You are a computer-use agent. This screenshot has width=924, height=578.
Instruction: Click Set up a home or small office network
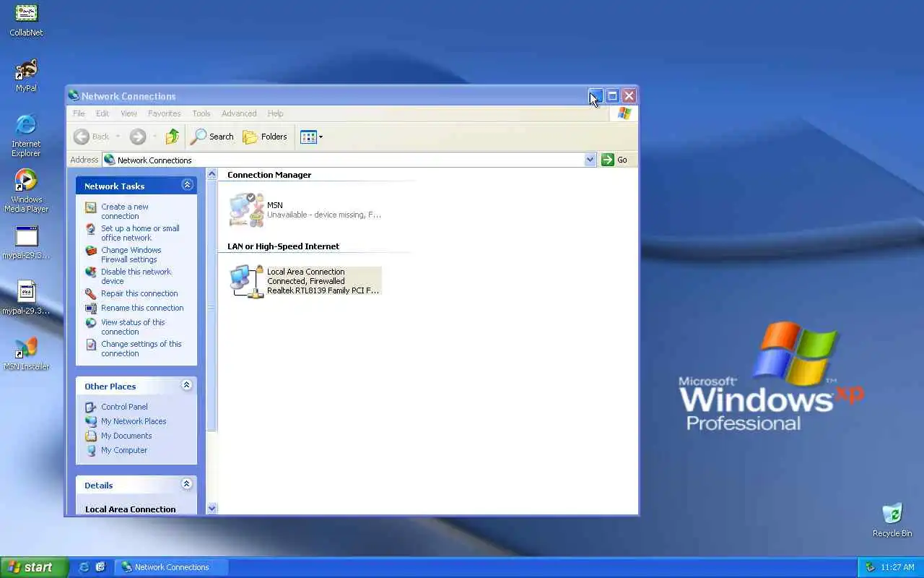[140, 233]
